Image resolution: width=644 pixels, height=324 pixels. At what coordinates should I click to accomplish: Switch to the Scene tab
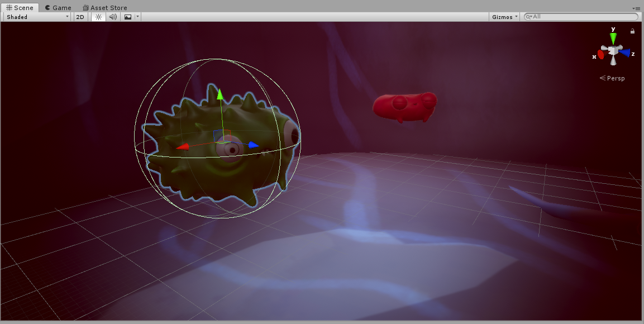click(x=20, y=7)
